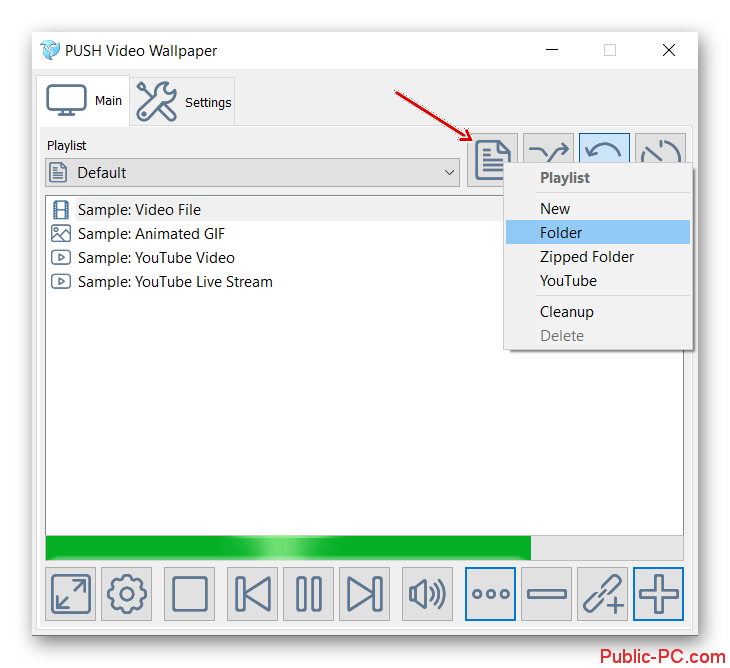The width and height of the screenshot is (730, 668).
Task: Skip to the next video
Action: [365, 594]
